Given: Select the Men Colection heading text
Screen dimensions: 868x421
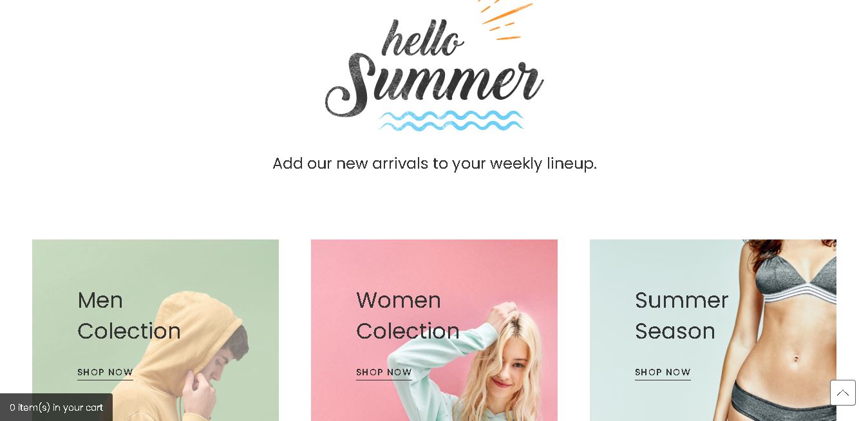Looking at the screenshot, I should coord(129,315).
